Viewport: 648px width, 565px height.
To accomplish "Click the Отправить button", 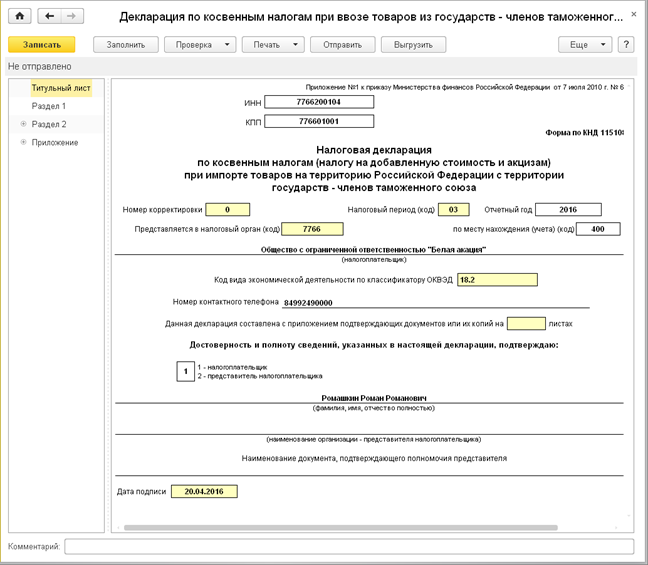I will pyautogui.click(x=343, y=45).
